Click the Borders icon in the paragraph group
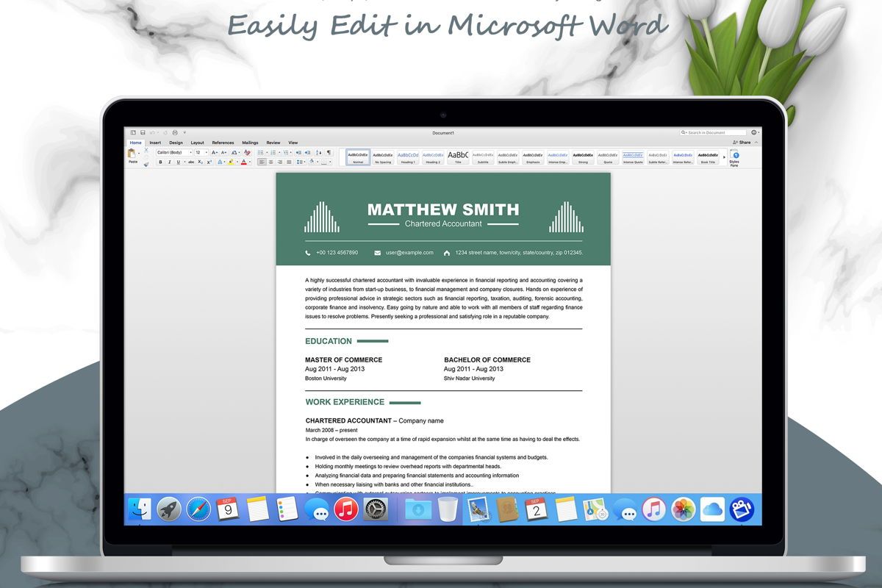Screen dimensions: 882x588 323,162
